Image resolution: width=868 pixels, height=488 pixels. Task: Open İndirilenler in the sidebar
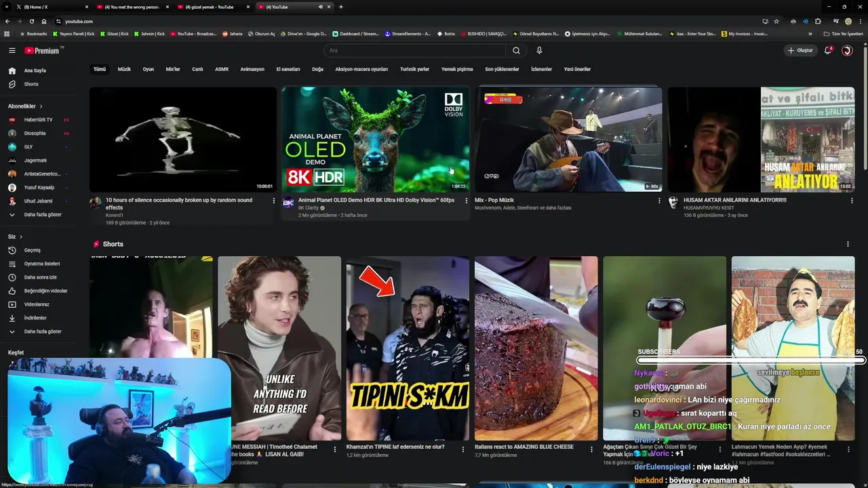pyautogui.click(x=35, y=318)
